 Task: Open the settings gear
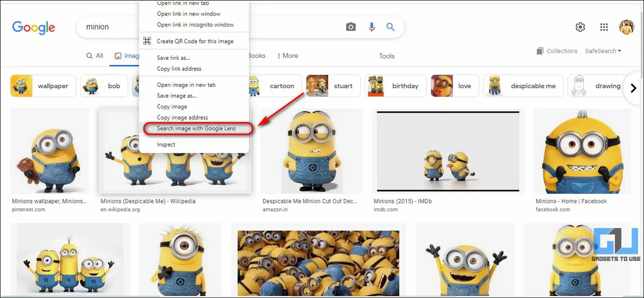[x=580, y=27]
